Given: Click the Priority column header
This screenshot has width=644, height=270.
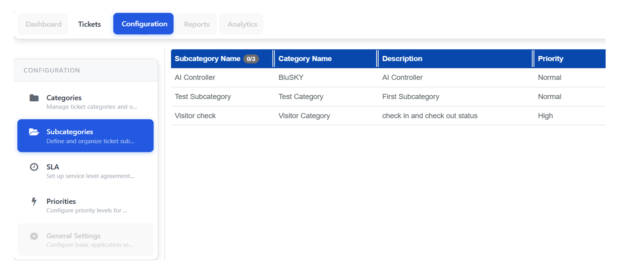Looking at the screenshot, I should (x=550, y=59).
